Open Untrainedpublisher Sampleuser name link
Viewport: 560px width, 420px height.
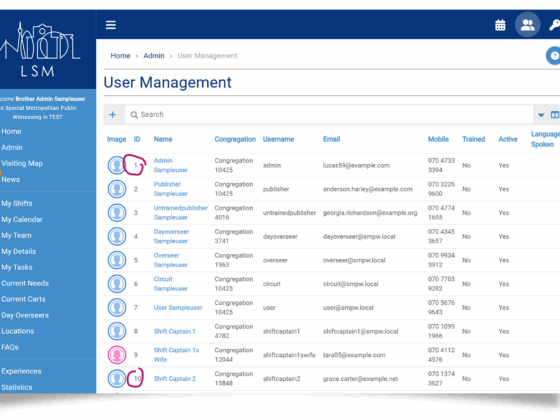point(180,213)
